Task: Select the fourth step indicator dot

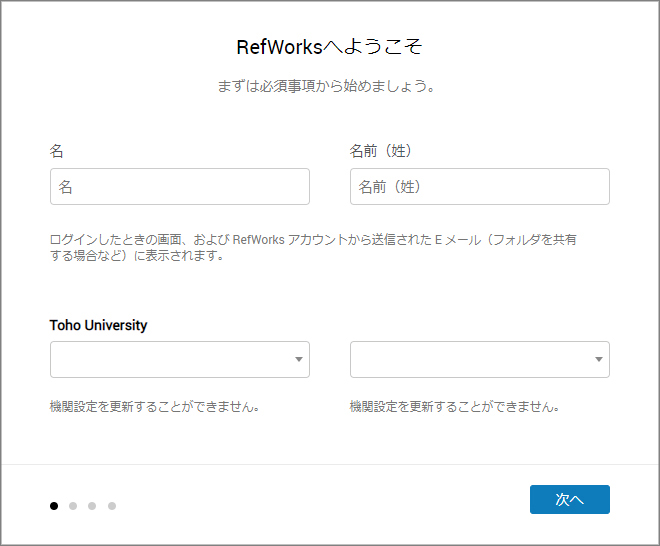Action: (112, 506)
